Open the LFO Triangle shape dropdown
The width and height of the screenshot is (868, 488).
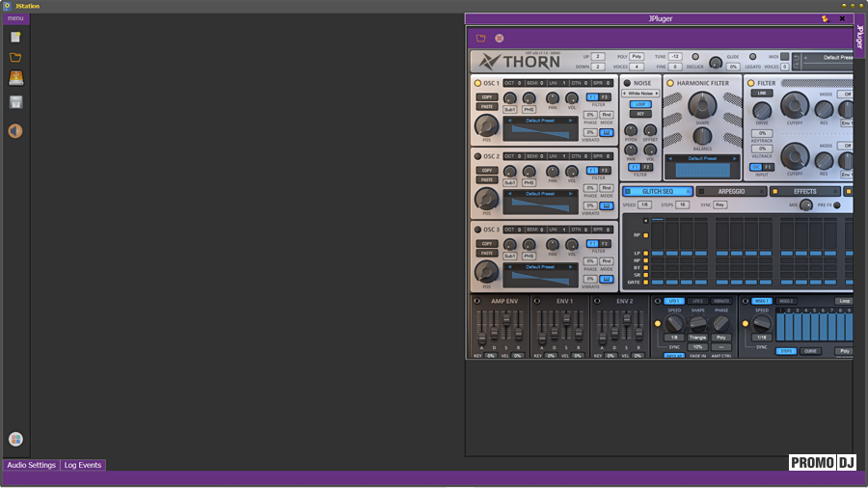[697, 337]
